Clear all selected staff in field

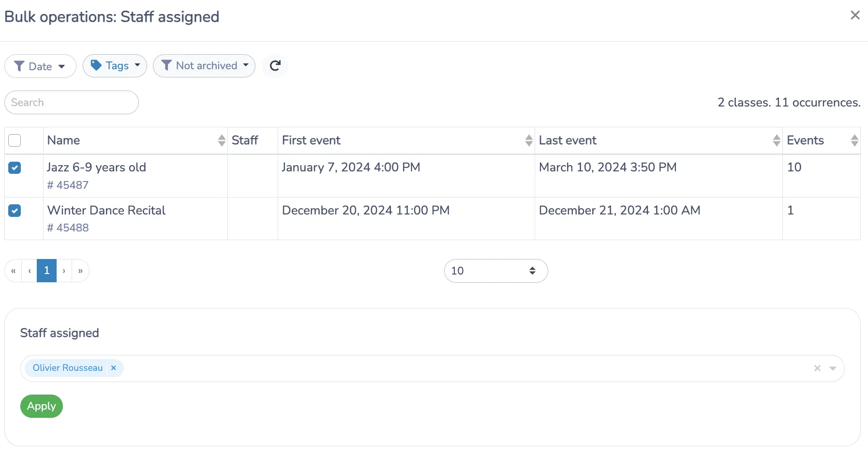pos(817,368)
